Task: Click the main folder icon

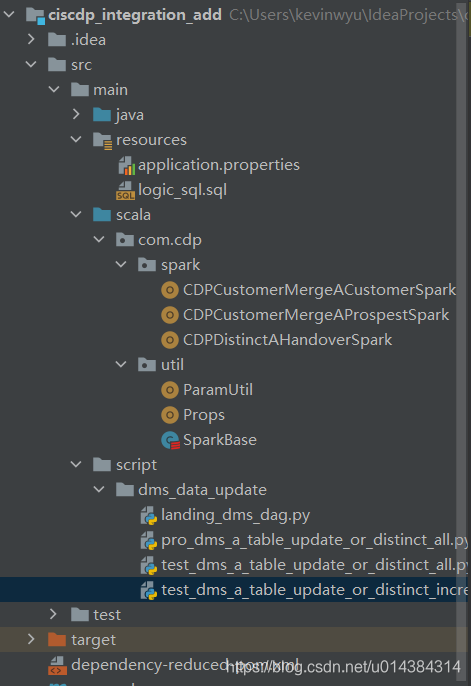Action: (80, 90)
